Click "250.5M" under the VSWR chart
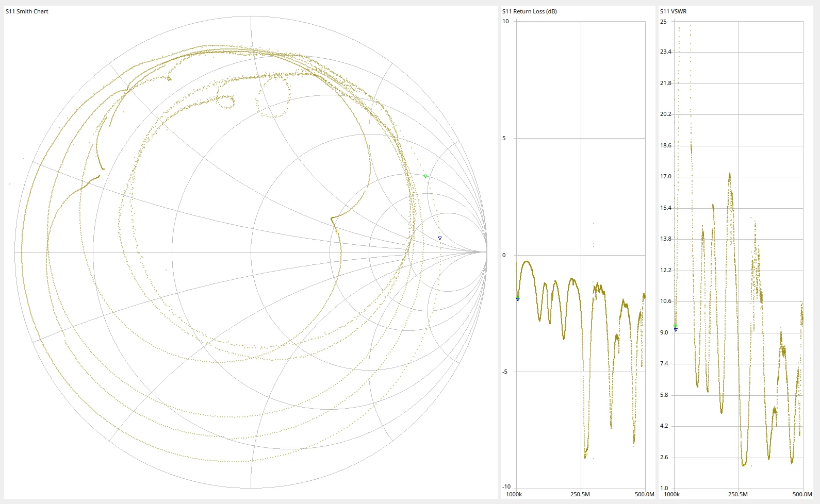The height and width of the screenshot is (504, 820). point(738,494)
